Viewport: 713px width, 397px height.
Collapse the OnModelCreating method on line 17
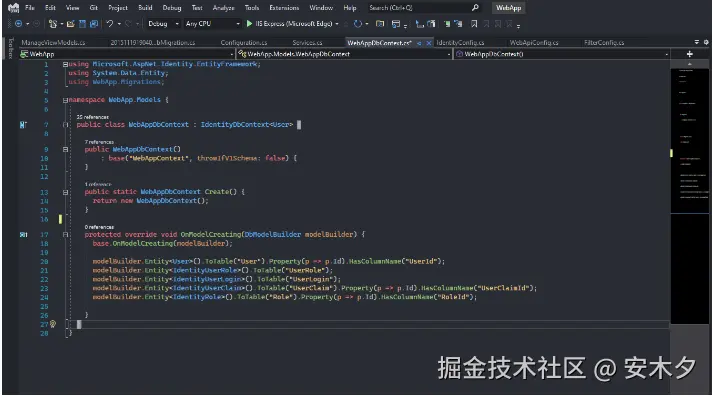coord(65,235)
